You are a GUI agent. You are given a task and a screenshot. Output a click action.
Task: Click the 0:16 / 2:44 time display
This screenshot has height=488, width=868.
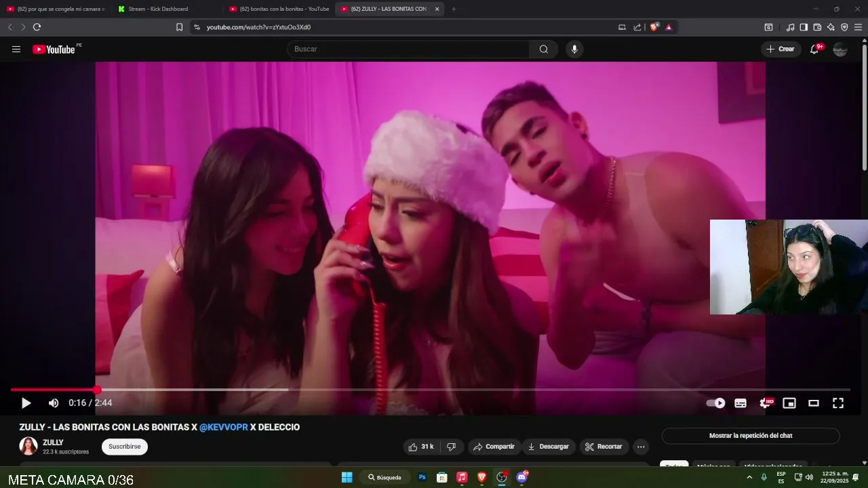(90, 403)
